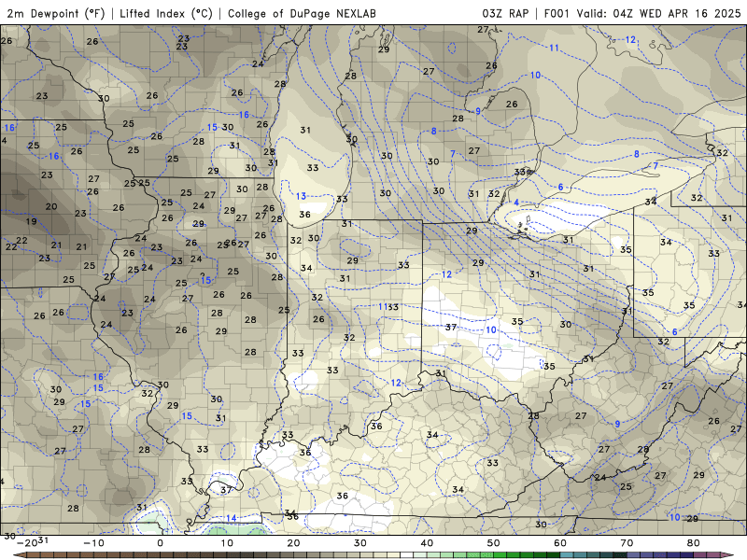Click the color scale label '80'
Image resolution: width=747 pixels, height=560 pixels.
pyautogui.click(x=694, y=543)
